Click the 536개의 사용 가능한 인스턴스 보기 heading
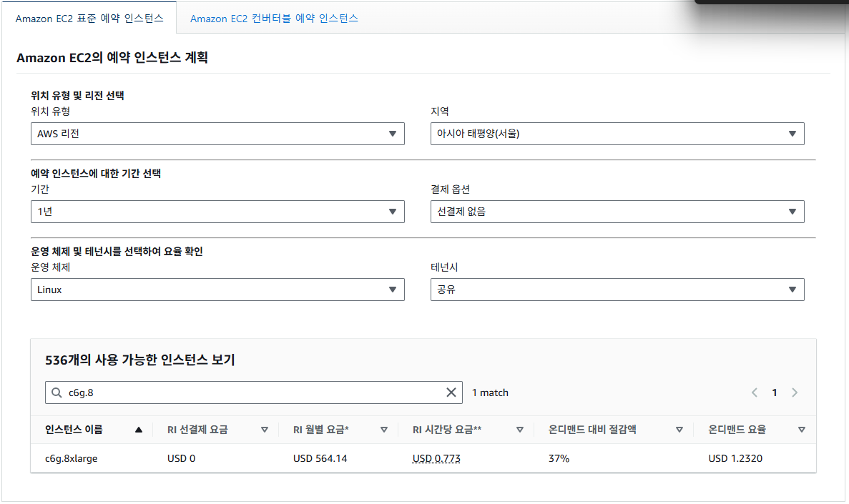 [139, 360]
